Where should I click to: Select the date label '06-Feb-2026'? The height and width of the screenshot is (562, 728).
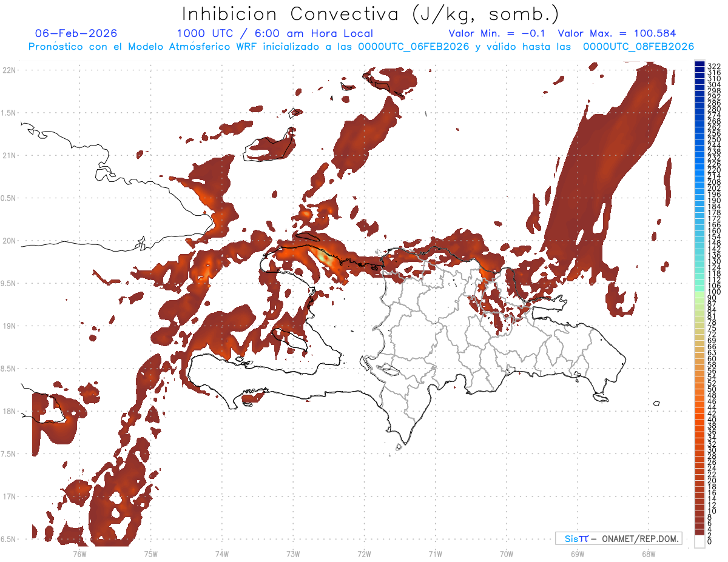(x=76, y=33)
